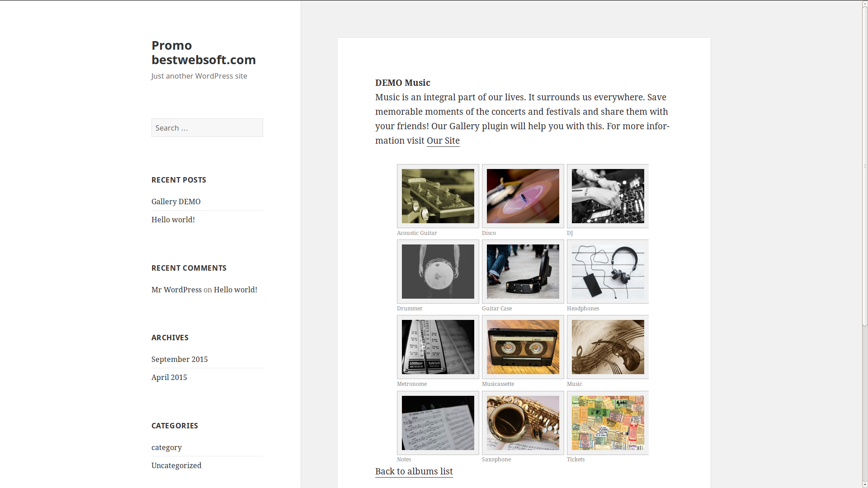This screenshot has height=488, width=868.
Task: Click the 'RECENT COMMENTS' widget heading
Action: coord(189,268)
